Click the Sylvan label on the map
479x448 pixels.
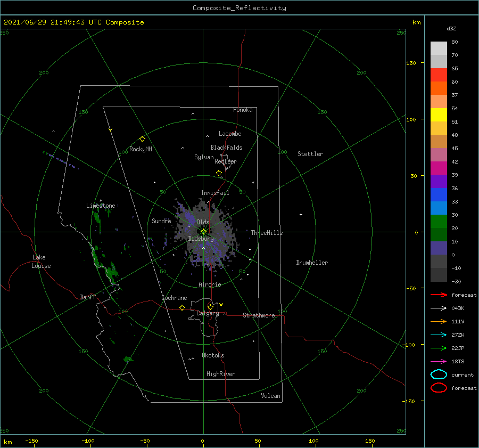(x=204, y=157)
